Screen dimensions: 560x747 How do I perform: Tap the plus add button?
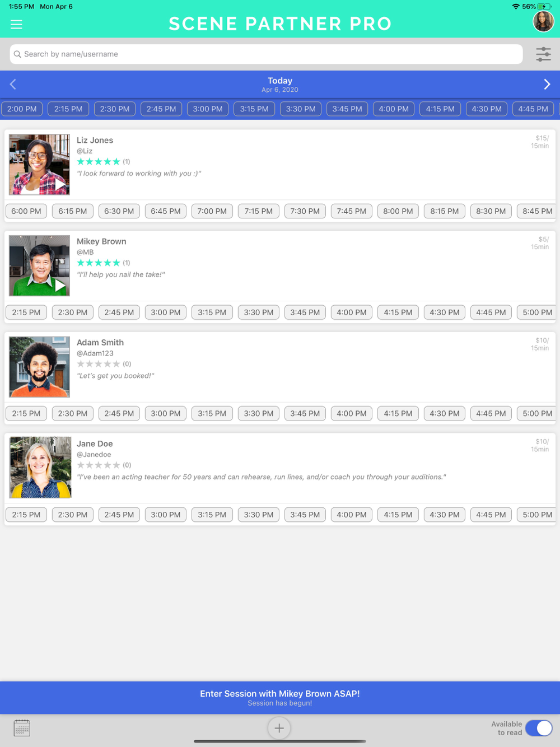click(279, 728)
